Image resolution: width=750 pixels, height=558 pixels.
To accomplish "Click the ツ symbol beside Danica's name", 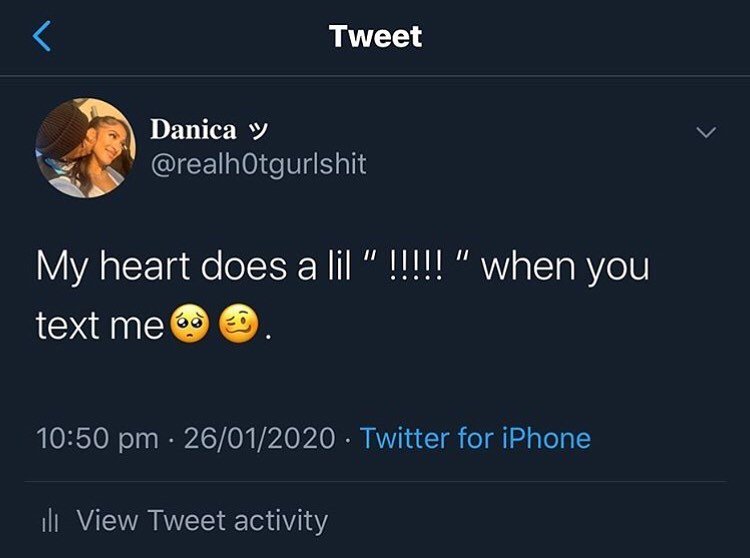I will point(259,130).
